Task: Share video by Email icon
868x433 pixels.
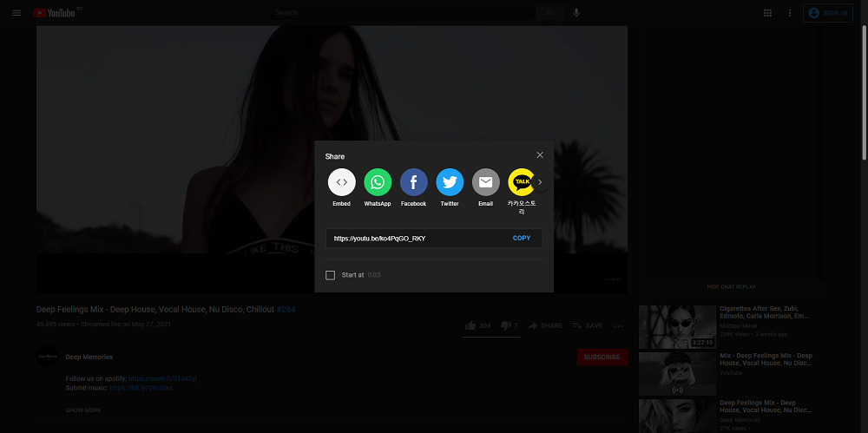Action: click(x=485, y=182)
